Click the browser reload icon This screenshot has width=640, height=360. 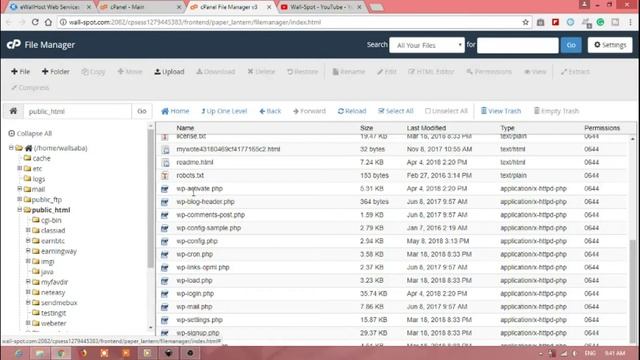(x=35, y=22)
